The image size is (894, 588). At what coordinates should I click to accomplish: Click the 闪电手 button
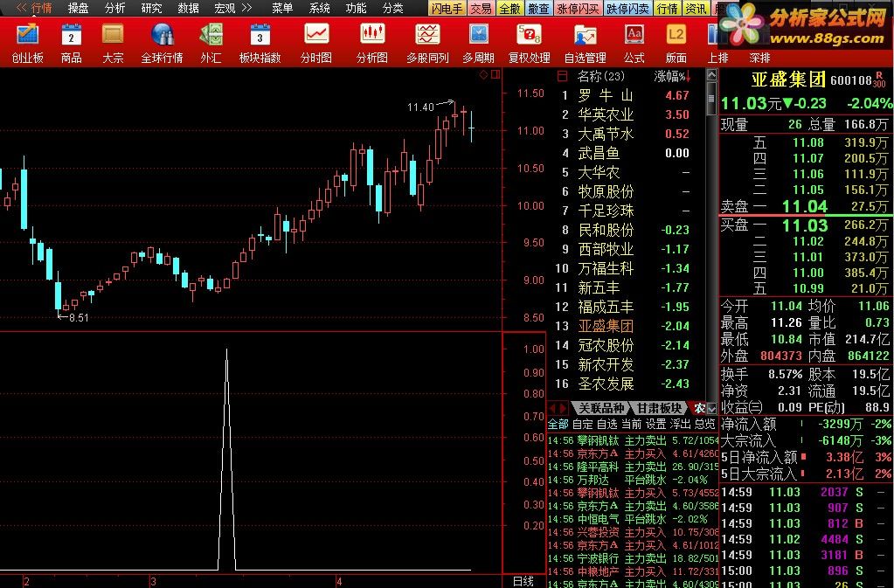click(x=447, y=8)
